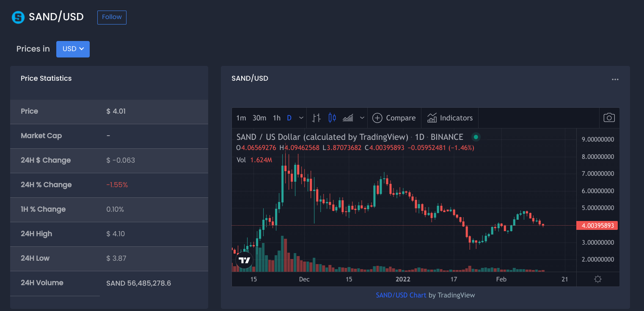Click the Price value $ 4.01
644x311 pixels.
pyautogui.click(x=116, y=111)
